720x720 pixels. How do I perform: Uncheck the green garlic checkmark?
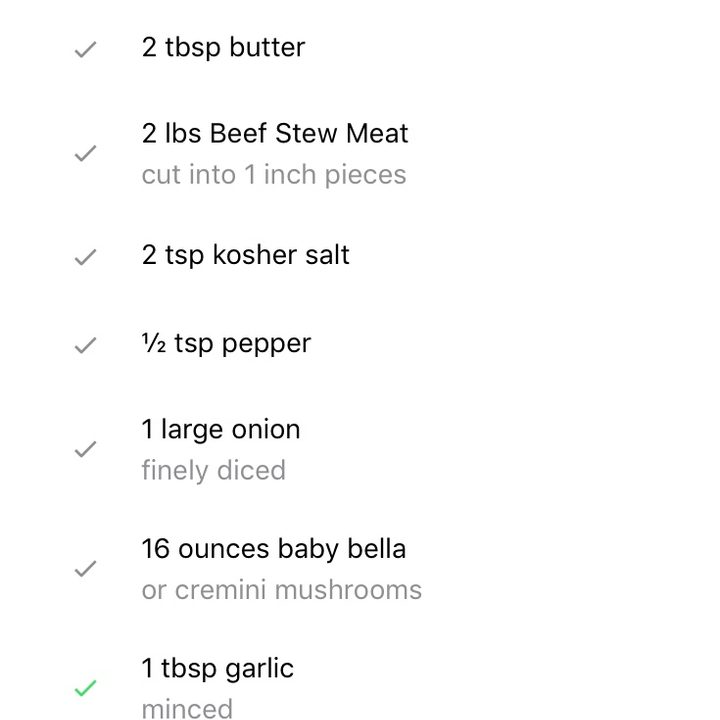click(85, 688)
